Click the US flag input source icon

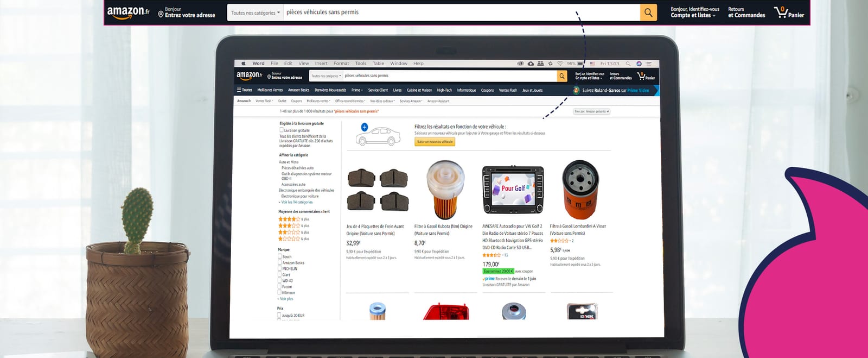[592, 64]
